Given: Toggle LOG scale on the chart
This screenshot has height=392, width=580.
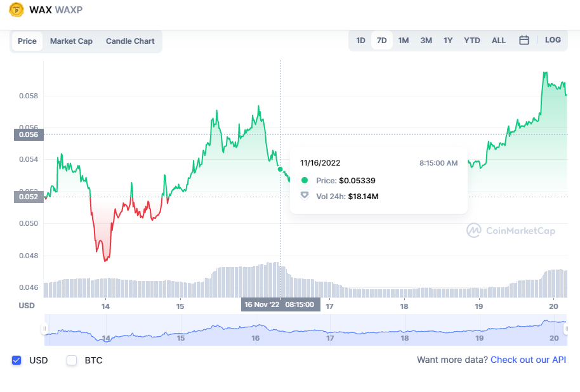Looking at the screenshot, I should coord(553,40).
